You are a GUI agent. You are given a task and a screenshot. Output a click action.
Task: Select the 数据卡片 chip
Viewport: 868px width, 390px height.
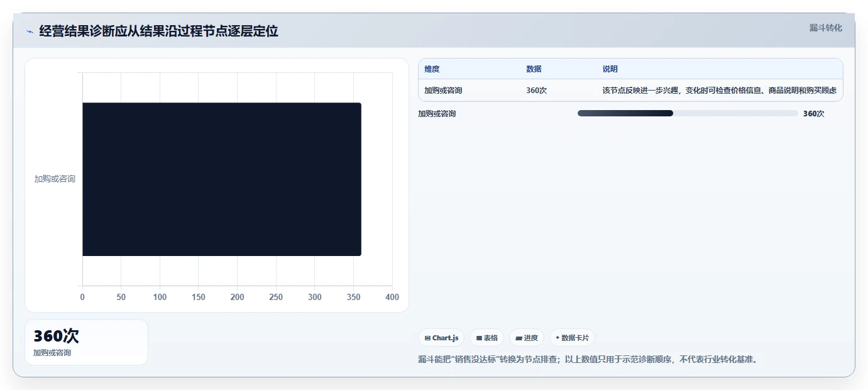(572, 338)
